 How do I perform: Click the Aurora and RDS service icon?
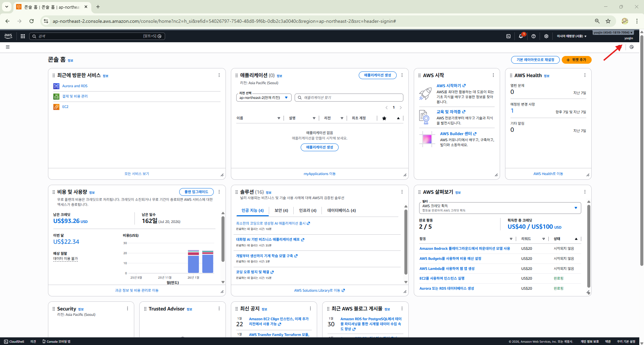pyautogui.click(x=56, y=86)
